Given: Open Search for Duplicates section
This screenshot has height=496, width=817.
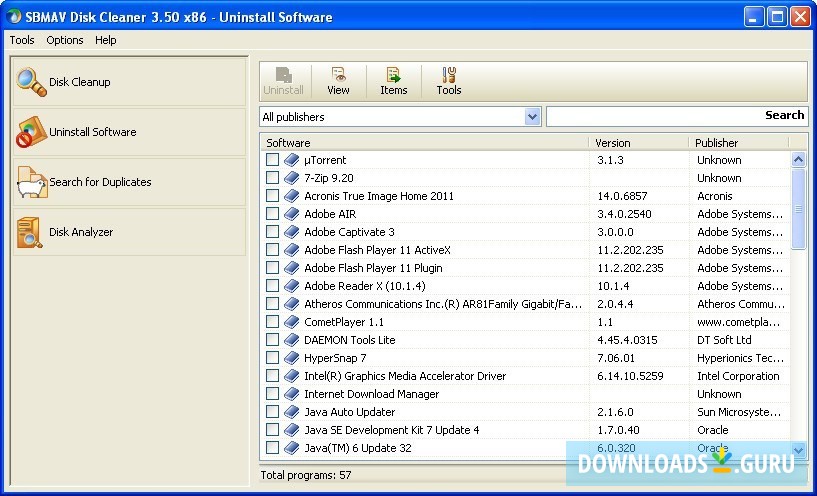Looking at the screenshot, I should [129, 182].
